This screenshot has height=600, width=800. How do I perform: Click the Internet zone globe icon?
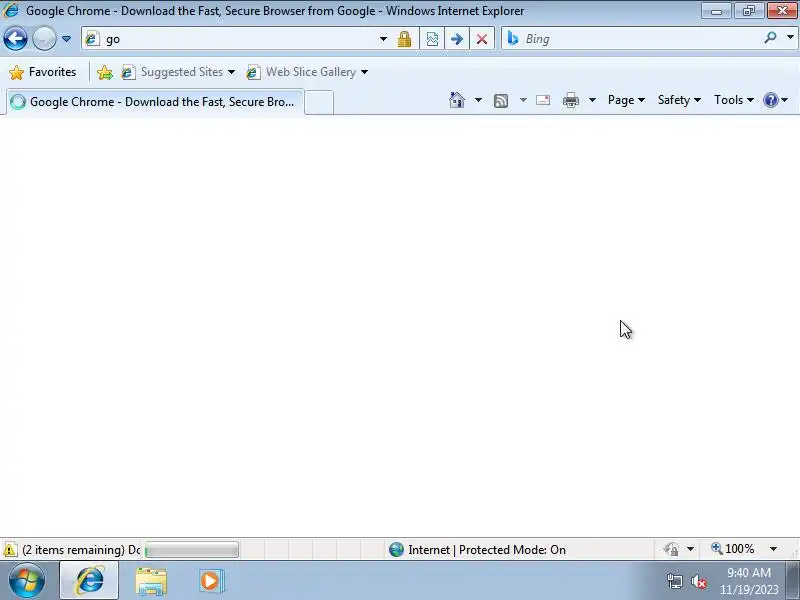[396, 549]
